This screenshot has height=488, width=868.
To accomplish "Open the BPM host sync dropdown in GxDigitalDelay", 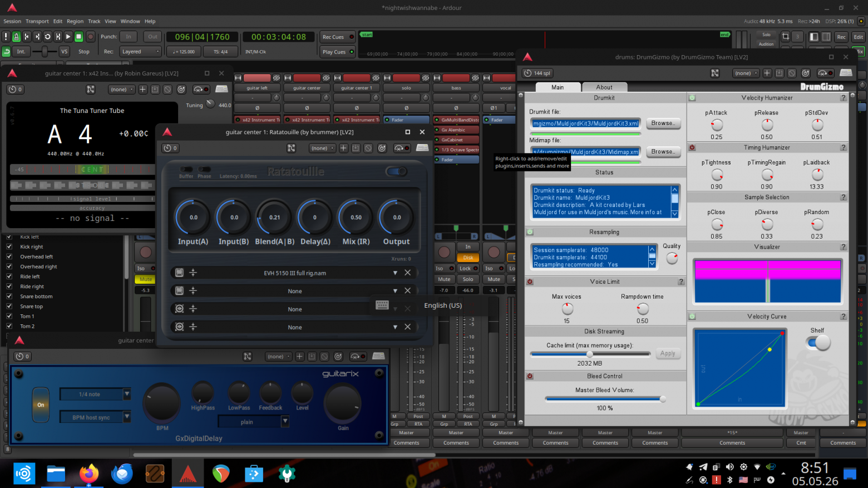I will tap(95, 417).
